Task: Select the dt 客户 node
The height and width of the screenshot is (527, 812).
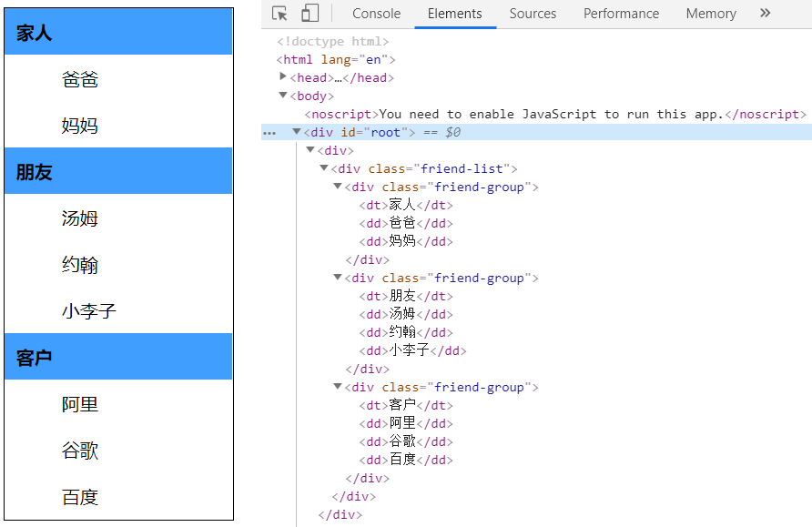Action: click(406, 405)
